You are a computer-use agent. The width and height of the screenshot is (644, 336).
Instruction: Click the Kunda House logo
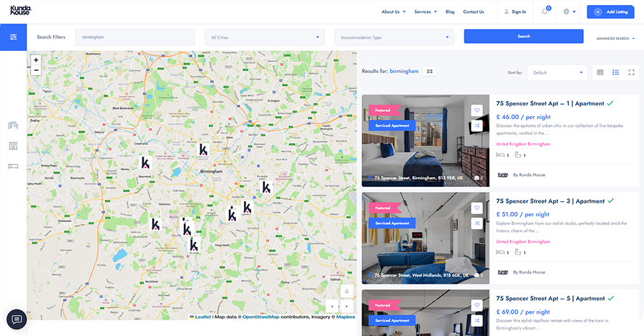[x=21, y=10]
